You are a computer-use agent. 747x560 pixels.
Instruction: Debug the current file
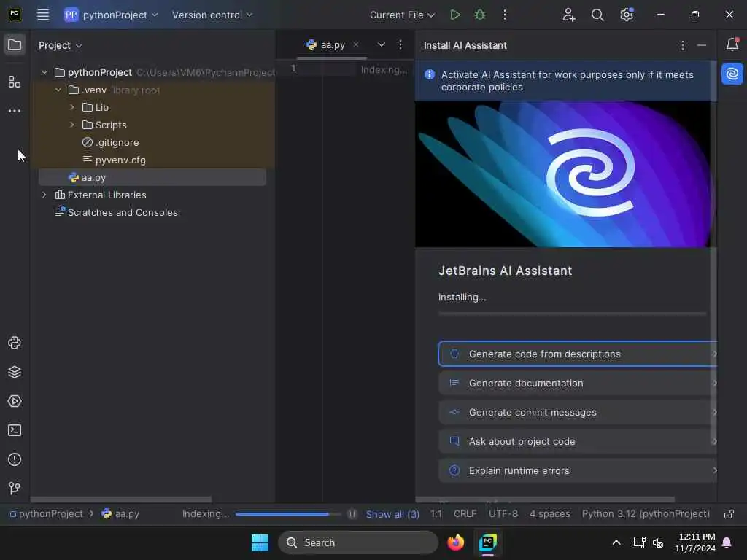point(480,15)
